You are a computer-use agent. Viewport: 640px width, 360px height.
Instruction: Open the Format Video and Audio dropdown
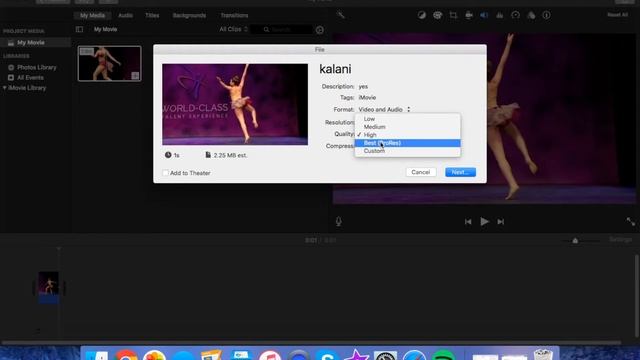pyautogui.click(x=384, y=109)
